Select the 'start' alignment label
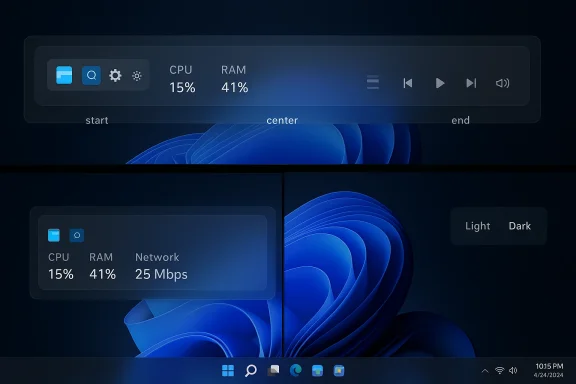576x384 pixels. 97,121
